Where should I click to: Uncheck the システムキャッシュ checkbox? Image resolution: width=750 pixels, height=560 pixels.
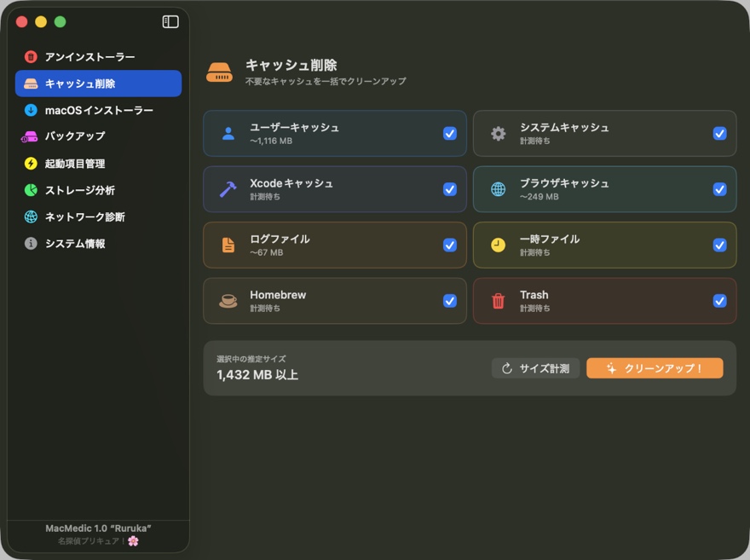(x=719, y=134)
